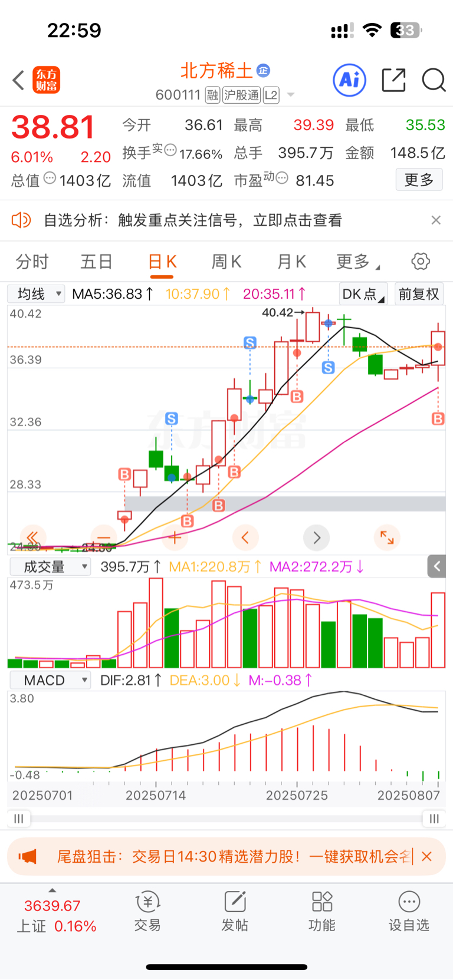The width and height of the screenshot is (453, 980).
Task: Switch to 周K chart tab
Action: click(226, 261)
